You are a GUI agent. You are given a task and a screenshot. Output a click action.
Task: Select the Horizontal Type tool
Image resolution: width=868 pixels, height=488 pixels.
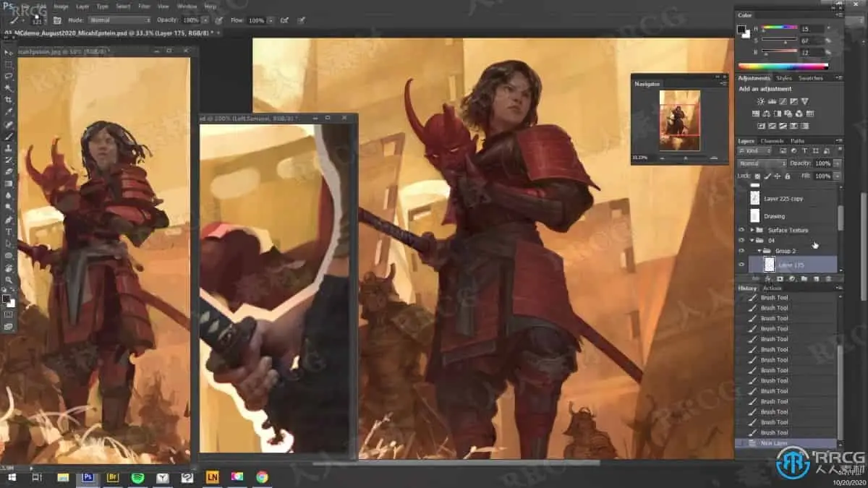(9, 231)
